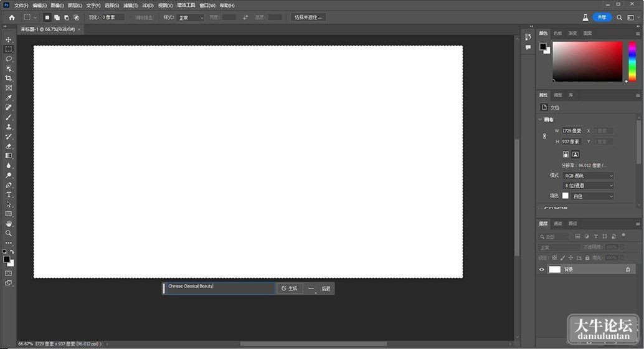Select the Hand tool
This screenshot has height=349, width=644.
point(9,224)
